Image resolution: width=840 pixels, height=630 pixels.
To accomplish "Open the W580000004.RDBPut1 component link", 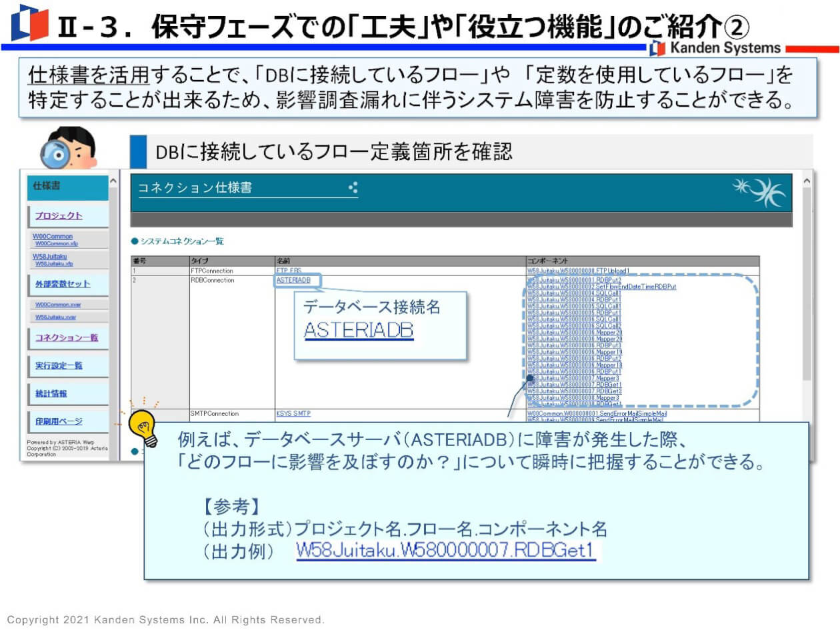I will 575,300.
